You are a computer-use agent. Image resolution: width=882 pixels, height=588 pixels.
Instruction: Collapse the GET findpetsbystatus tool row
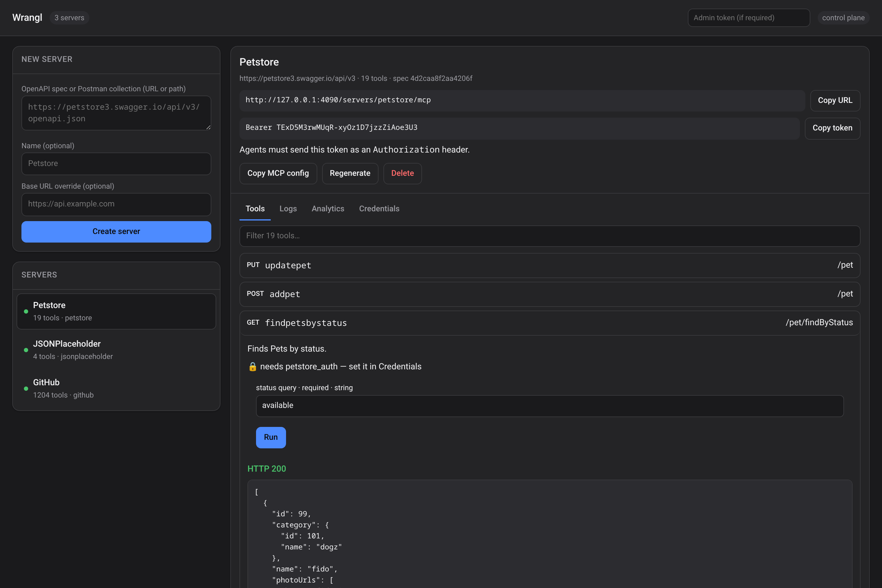tap(550, 323)
